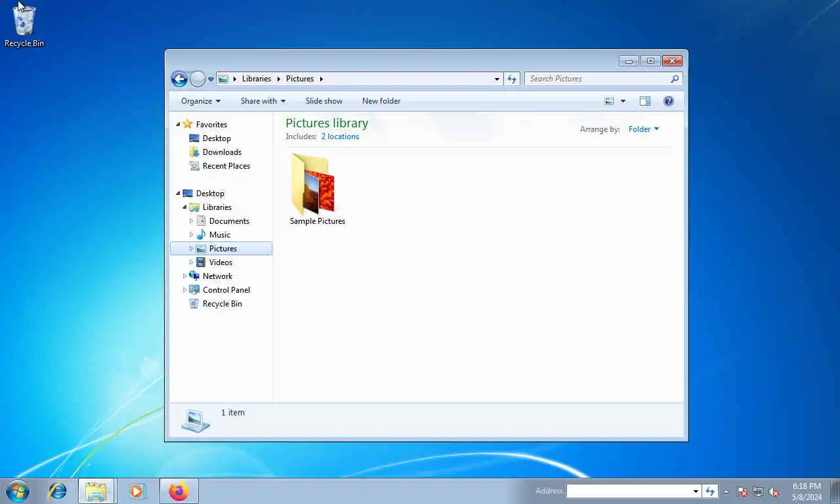The width and height of the screenshot is (840, 504).
Task: Expand the Network node
Action: [x=184, y=276]
